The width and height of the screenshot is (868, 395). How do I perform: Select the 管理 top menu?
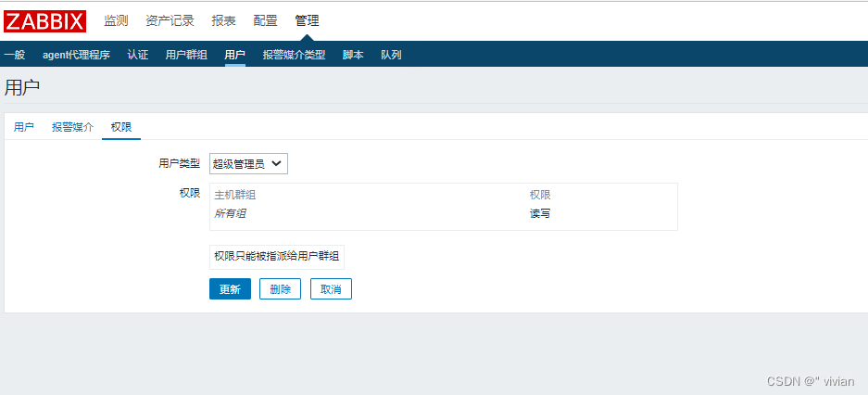point(308,21)
